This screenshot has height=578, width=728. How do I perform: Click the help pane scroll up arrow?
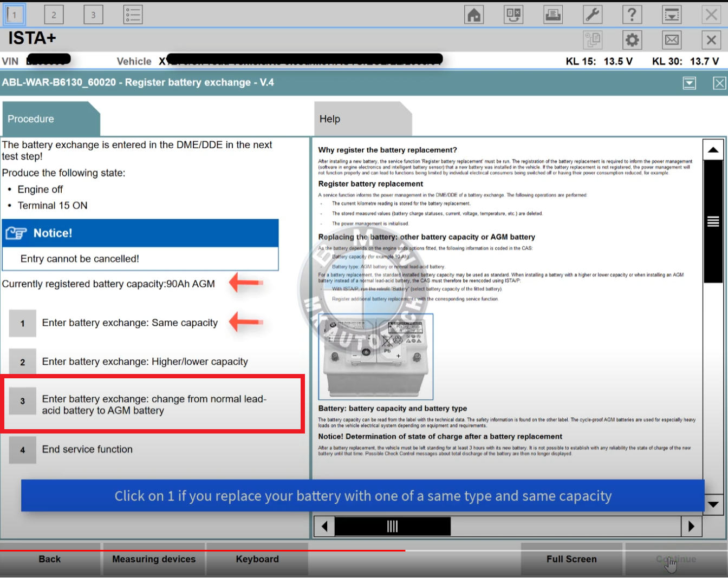[713, 150]
